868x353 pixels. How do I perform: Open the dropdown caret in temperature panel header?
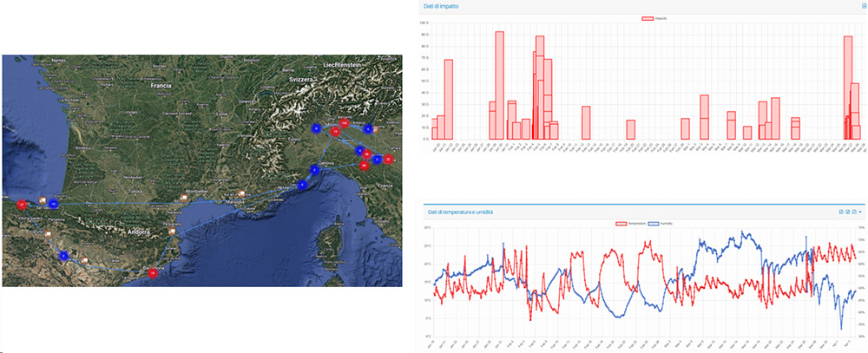point(861,212)
